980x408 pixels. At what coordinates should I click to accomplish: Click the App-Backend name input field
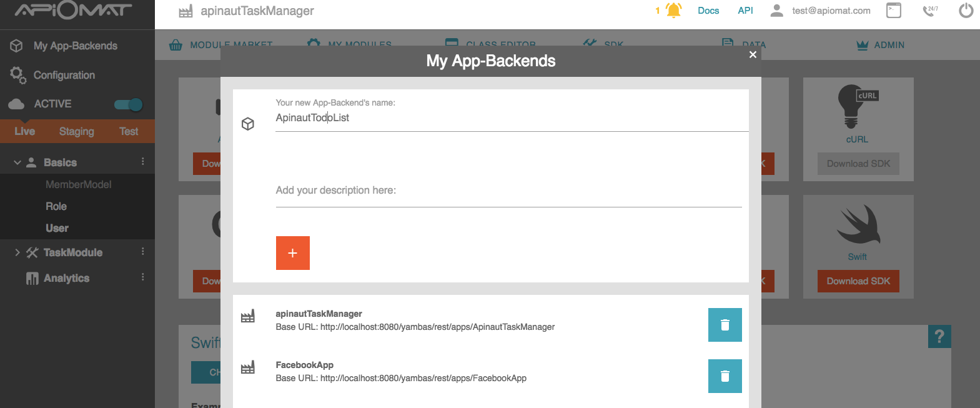512,117
